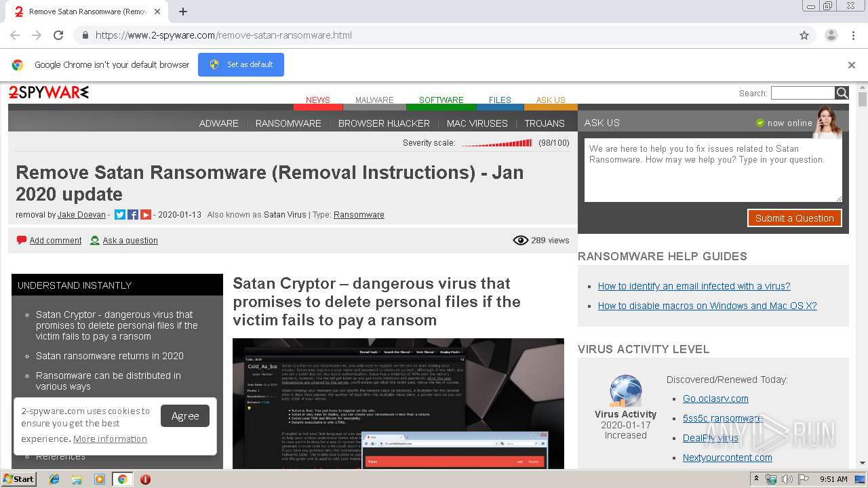Share article via Twitter icon

120,215
